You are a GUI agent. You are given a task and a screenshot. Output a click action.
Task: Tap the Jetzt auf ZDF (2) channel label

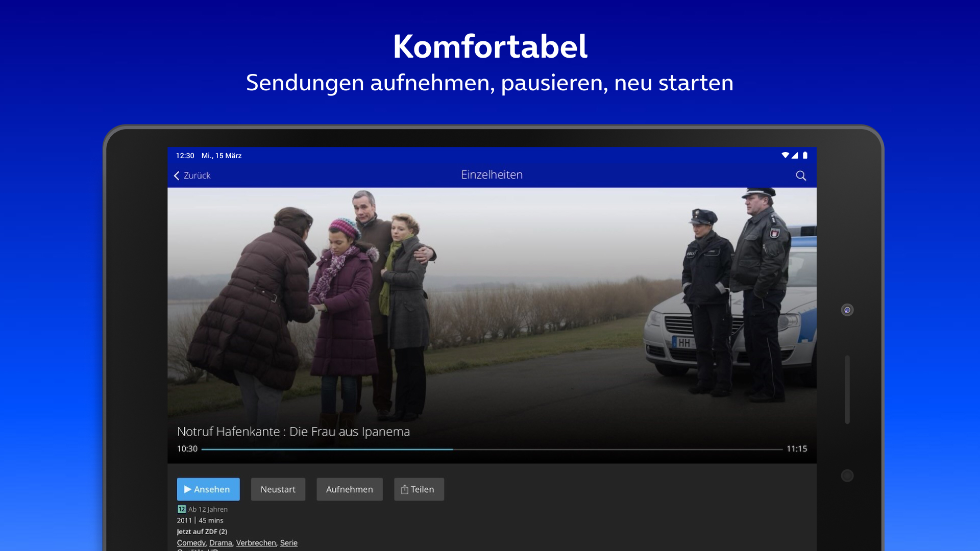[202, 531]
